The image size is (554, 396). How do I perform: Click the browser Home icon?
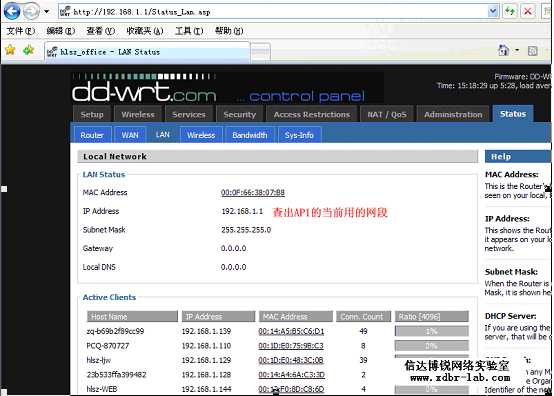click(x=503, y=50)
